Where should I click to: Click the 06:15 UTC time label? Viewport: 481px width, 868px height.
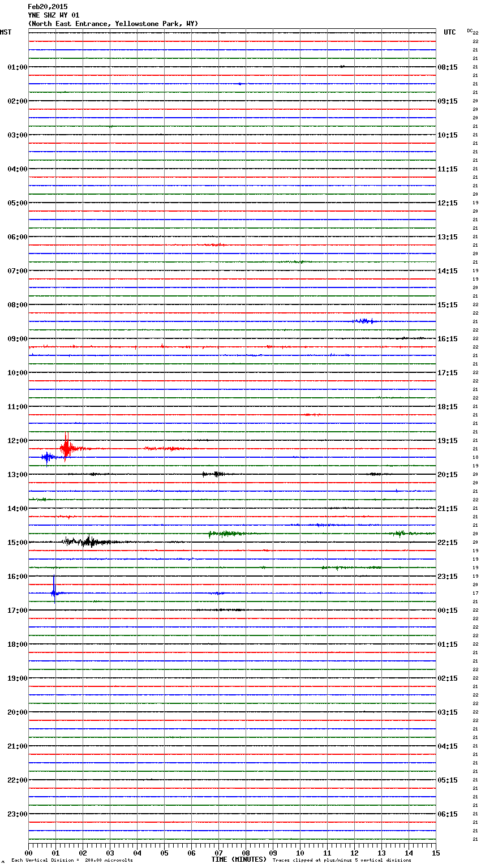pyautogui.click(x=448, y=814)
